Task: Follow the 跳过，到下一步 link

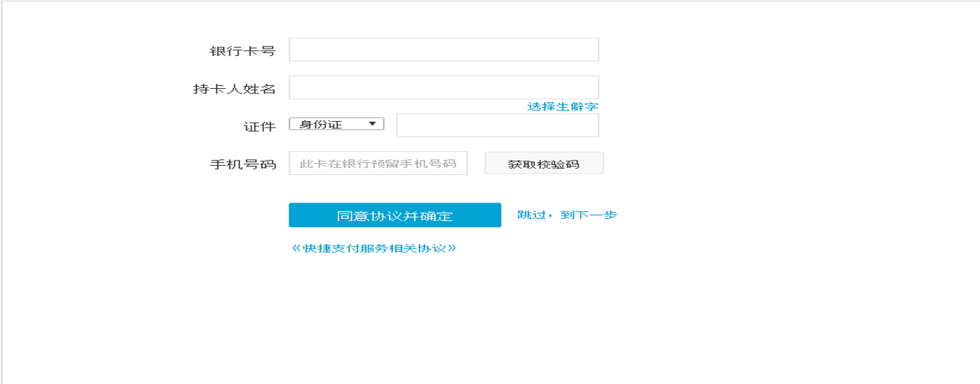Action: point(567,215)
